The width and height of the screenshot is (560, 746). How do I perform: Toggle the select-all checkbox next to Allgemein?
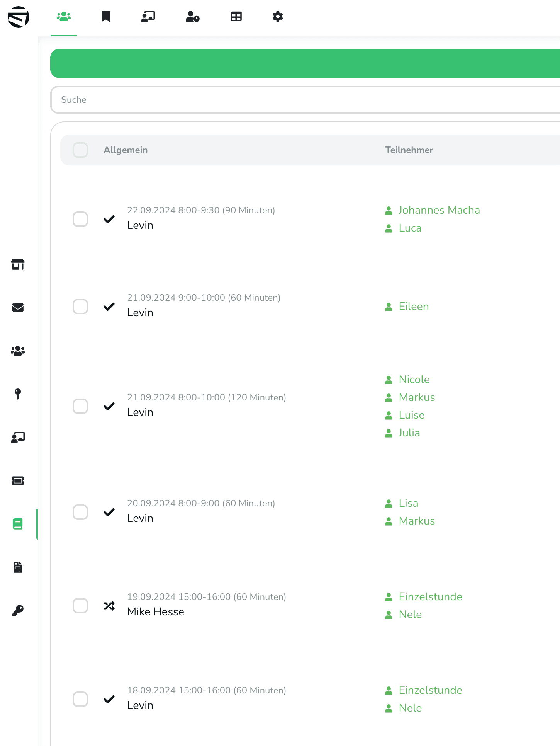pos(80,150)
